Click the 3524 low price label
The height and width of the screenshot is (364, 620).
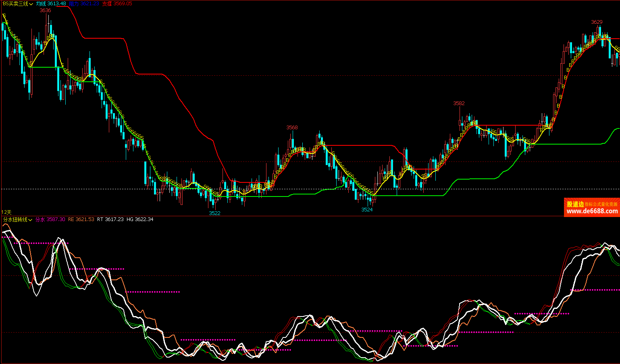point(367,209)
